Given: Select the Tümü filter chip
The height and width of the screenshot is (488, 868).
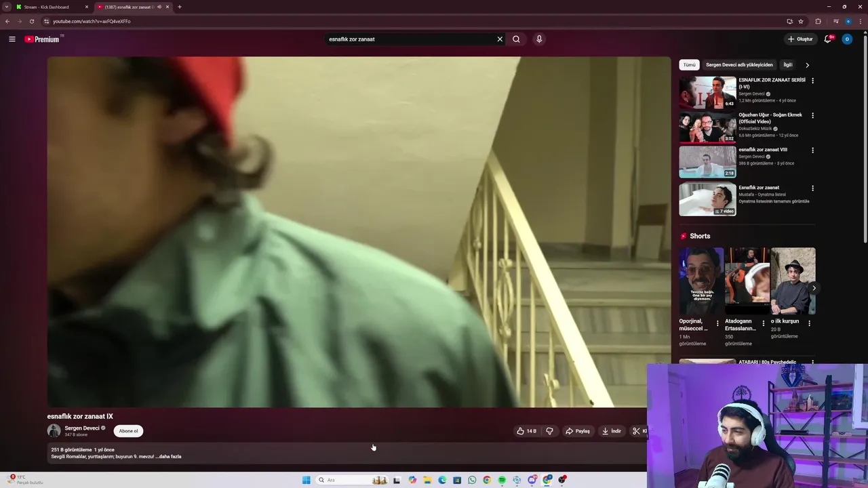Looking at the screenshot, I should 689,65.
